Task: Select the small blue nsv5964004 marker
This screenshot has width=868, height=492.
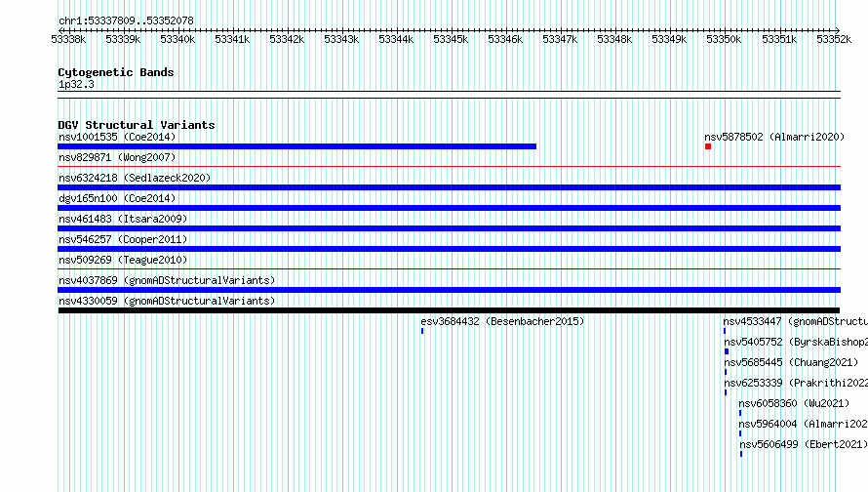Action: (740, 433)
